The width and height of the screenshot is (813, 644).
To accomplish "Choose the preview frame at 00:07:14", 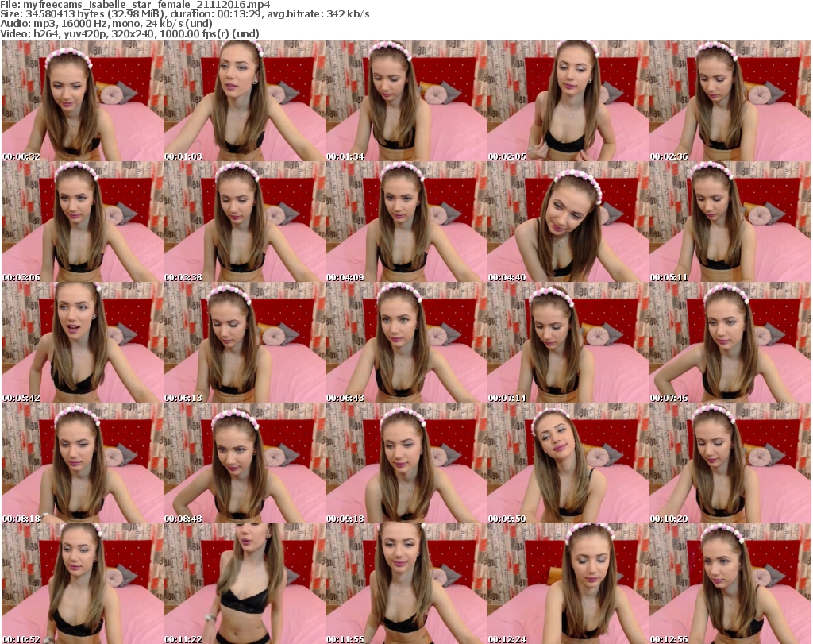I will 568,343.
